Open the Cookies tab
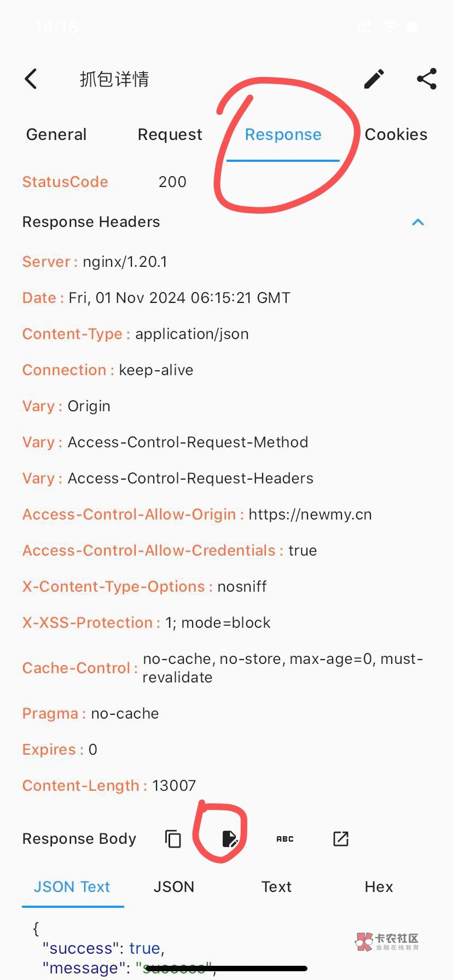This screenshot has width=453, height=980. [x=396, y=135]
